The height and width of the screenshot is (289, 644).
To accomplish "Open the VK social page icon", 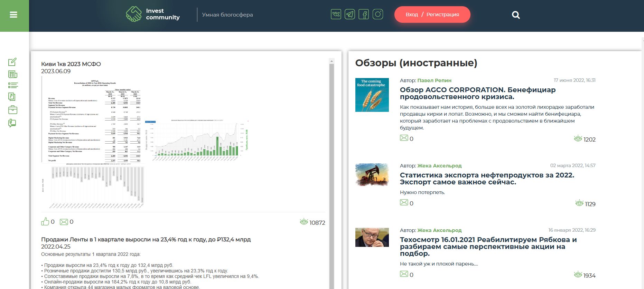I will pos(336,14).
